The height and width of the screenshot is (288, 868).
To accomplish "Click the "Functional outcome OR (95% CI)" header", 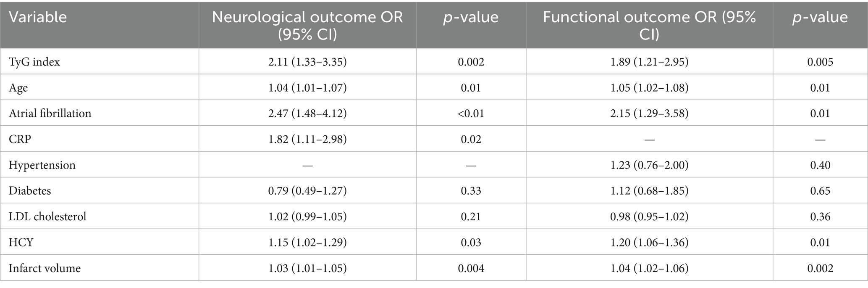I will (649, 25).
